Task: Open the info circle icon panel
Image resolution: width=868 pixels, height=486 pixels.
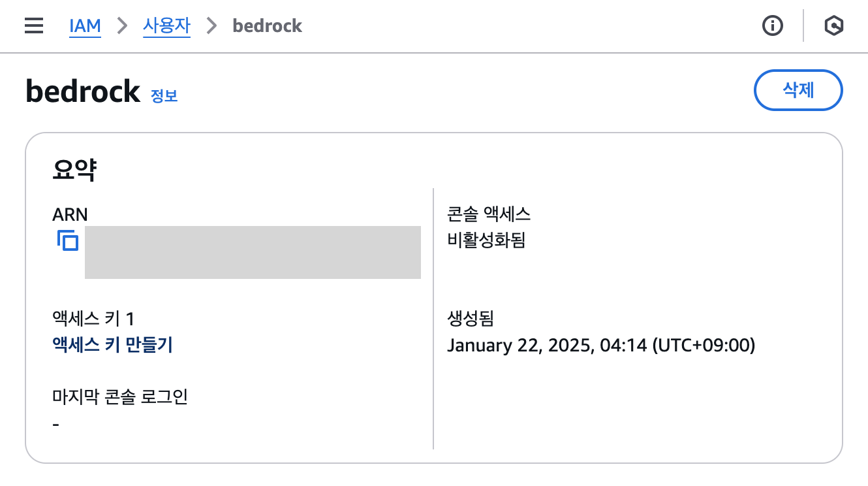Action: 773,26
